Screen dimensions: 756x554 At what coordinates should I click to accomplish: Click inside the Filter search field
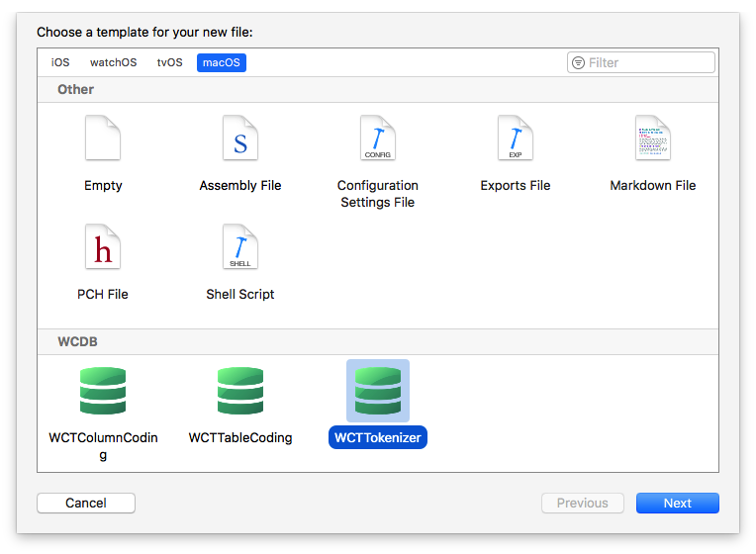[648, 62]
